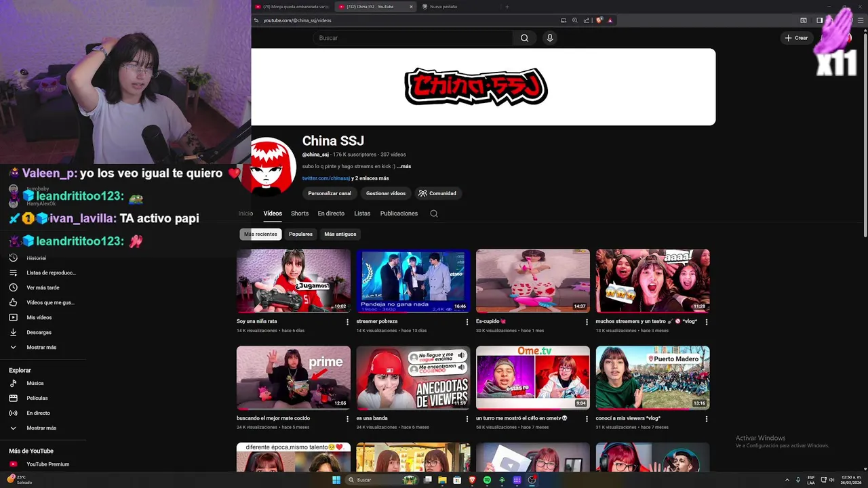This screenshot has height=488, width=868.
Task: Focus the YouTube Buscar search field
Action: [413, 38]
